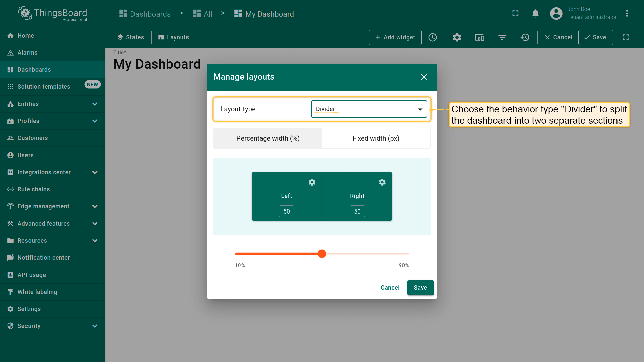Click the notifications bell icon

pos(535,13)
